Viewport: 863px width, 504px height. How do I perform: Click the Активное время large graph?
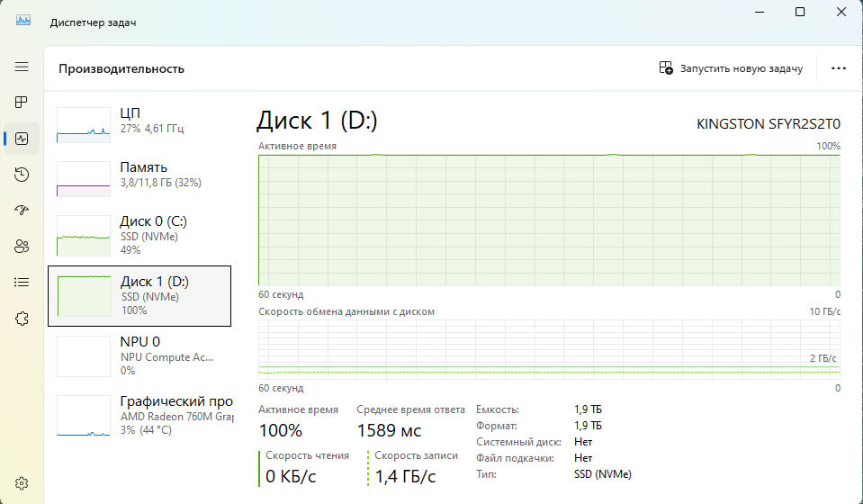pos(549,220)
